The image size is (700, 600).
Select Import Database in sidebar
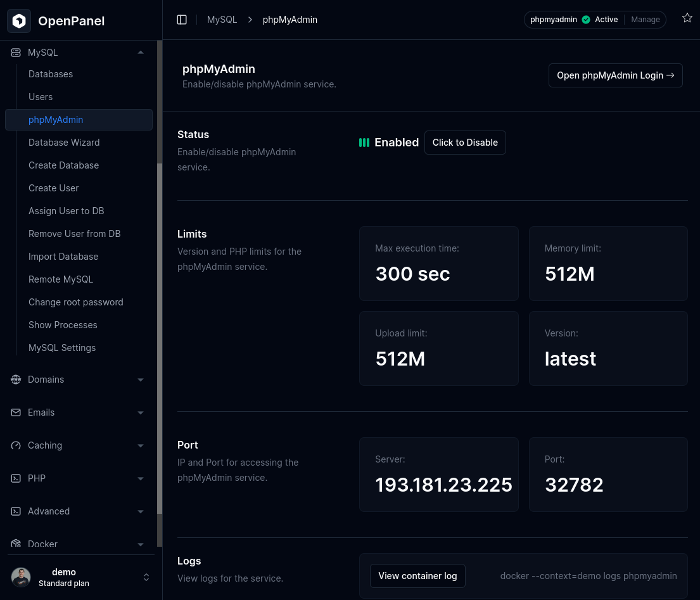63,257
